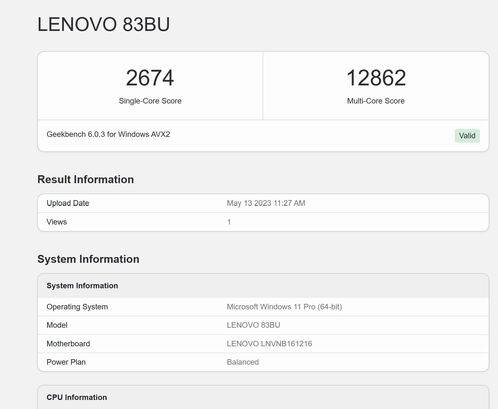498x409 pixels.
Task: Click the Motherboard label
Action: (68, 344)
